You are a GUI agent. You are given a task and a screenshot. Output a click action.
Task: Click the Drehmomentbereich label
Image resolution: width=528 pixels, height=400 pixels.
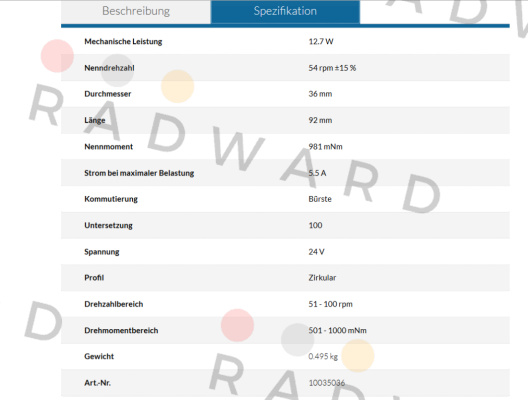click(x=121, y=330)
